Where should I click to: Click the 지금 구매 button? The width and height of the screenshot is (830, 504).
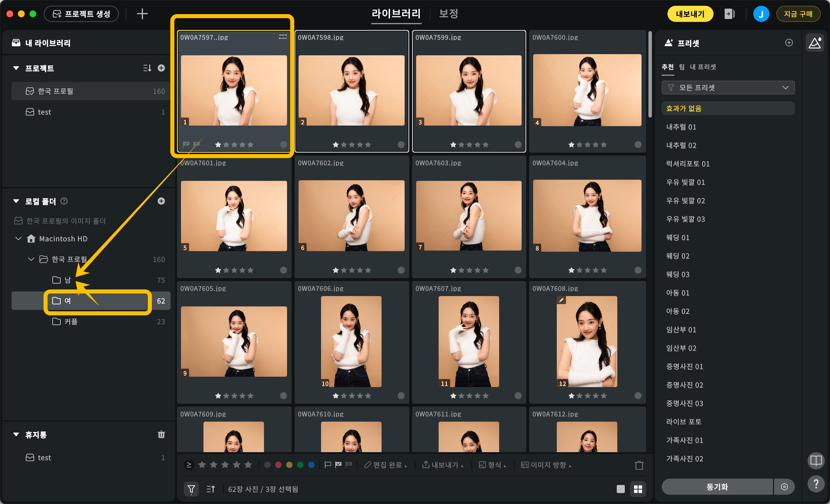pos(798,14)
